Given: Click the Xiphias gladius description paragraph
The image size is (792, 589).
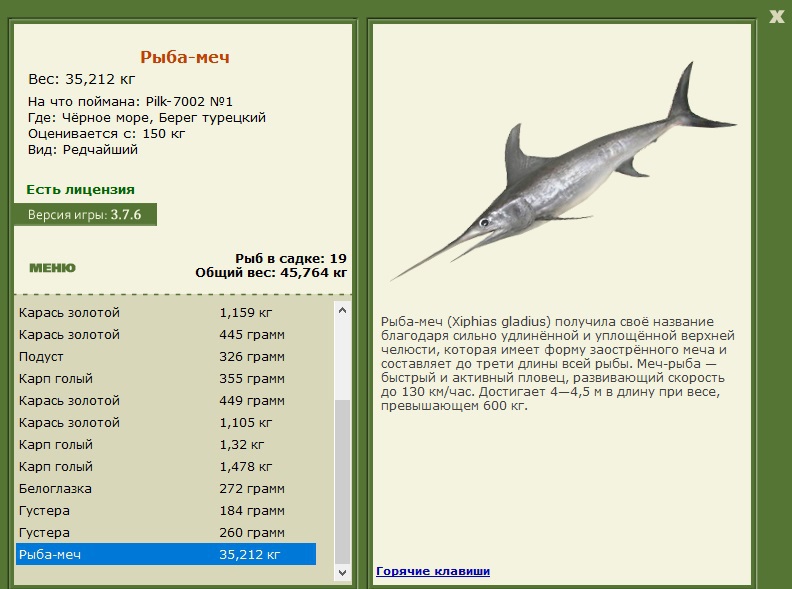Looking at the screenshot, I should pos(558,364).
